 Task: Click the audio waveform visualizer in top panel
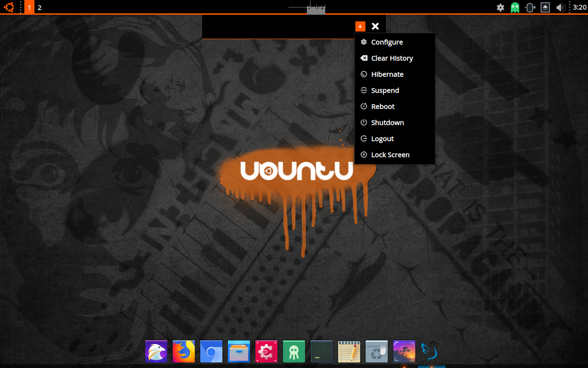point(307,7)
